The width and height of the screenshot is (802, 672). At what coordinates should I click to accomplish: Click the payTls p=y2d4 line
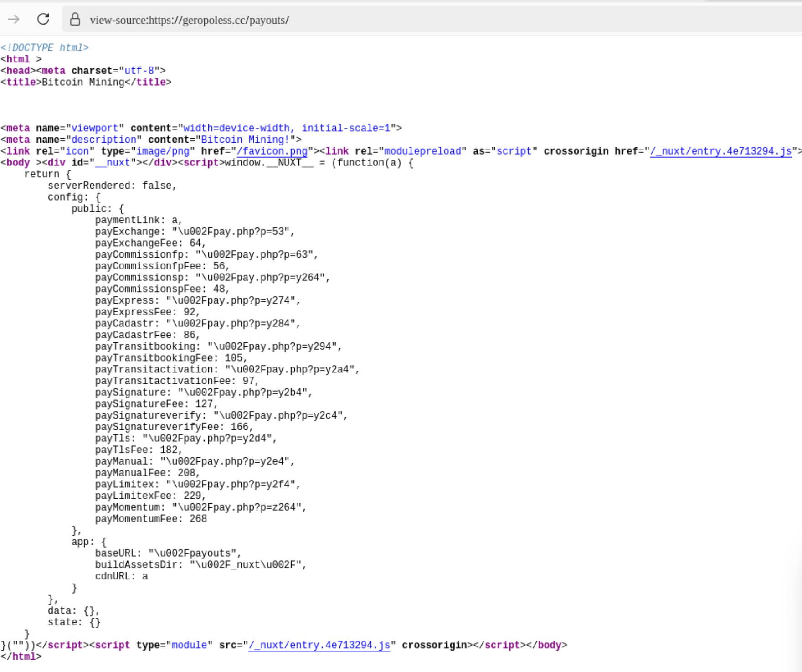[186, 439]
